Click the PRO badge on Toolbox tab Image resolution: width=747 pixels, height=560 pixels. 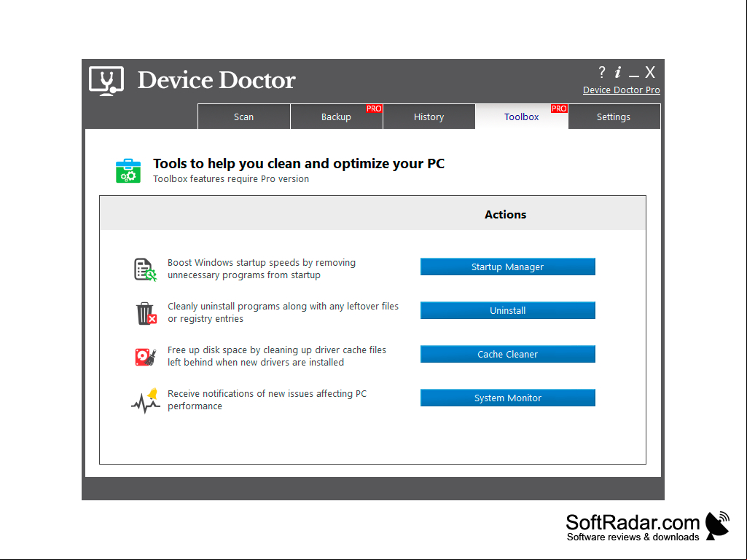(x=559, y=109)
